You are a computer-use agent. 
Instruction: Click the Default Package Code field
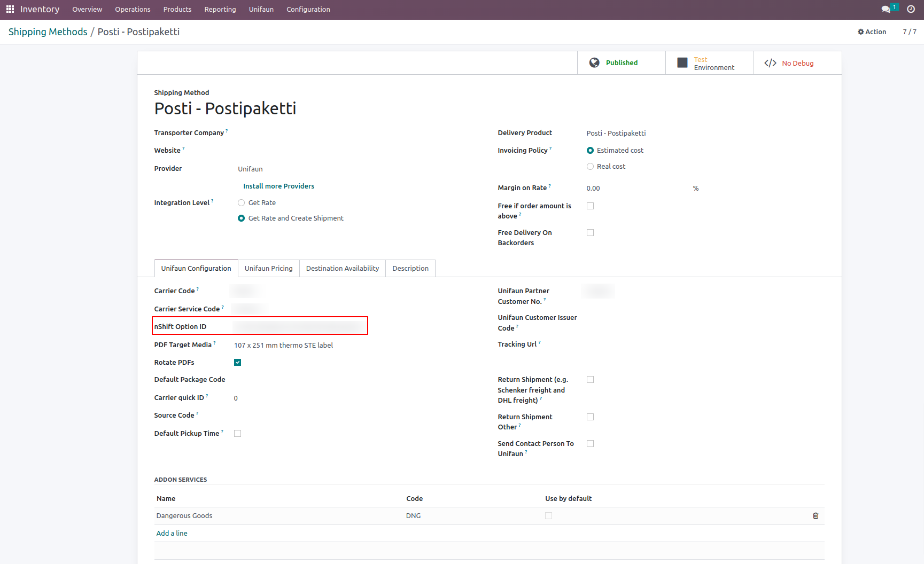point(353,380)
